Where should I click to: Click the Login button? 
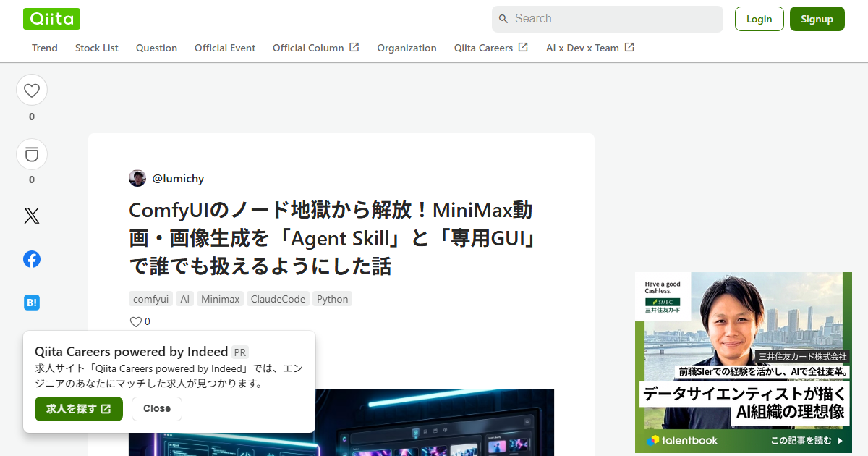pos(759,19)
